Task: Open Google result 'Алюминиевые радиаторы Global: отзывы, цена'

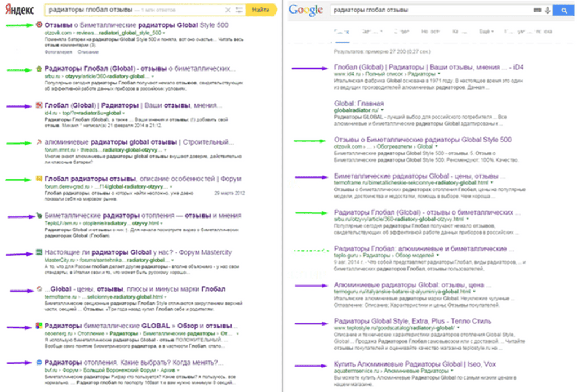Action: click(x=412, y=285)
